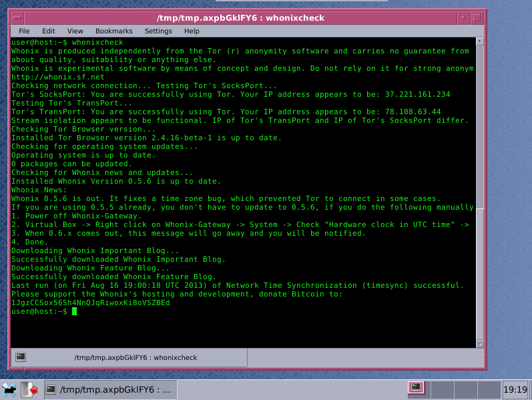Open the Edit menu
Image resolution: width=532 pixels, height=400 pixels.
pyautogui.click(x=49, y=31)
